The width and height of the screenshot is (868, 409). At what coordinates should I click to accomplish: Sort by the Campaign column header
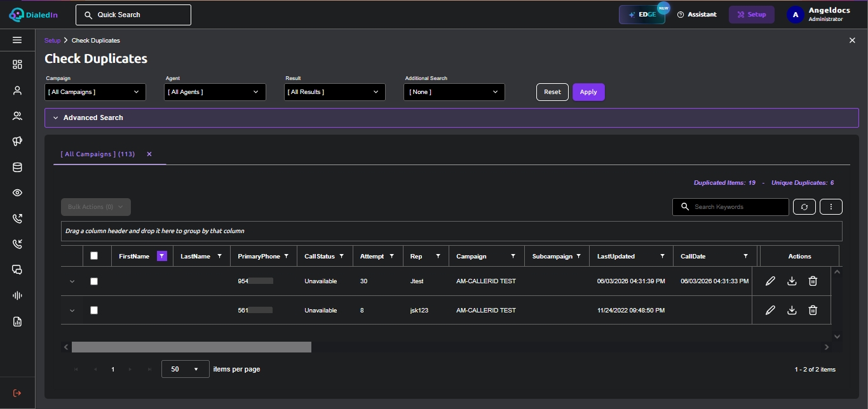click(471, 257)
